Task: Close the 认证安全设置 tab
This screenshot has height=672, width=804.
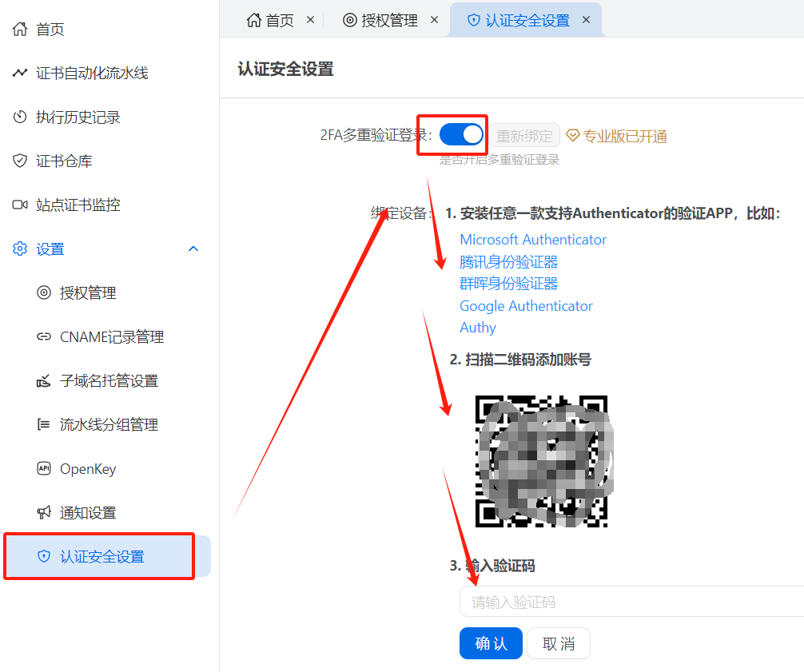Action: pos(587,20)
